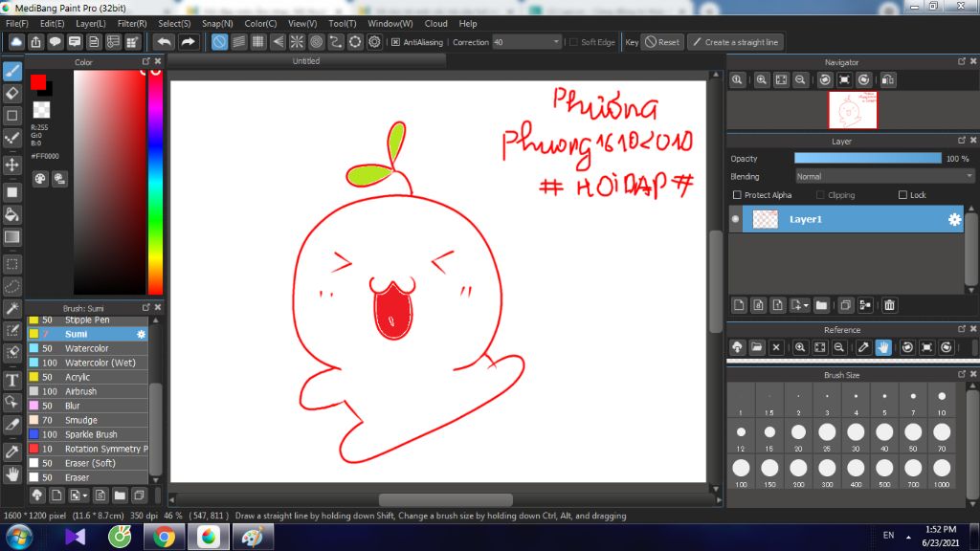Toggle AntiAliasing checkbox
Image resolution: width=980 pixels, height=551 pixels.
(395, 42)
